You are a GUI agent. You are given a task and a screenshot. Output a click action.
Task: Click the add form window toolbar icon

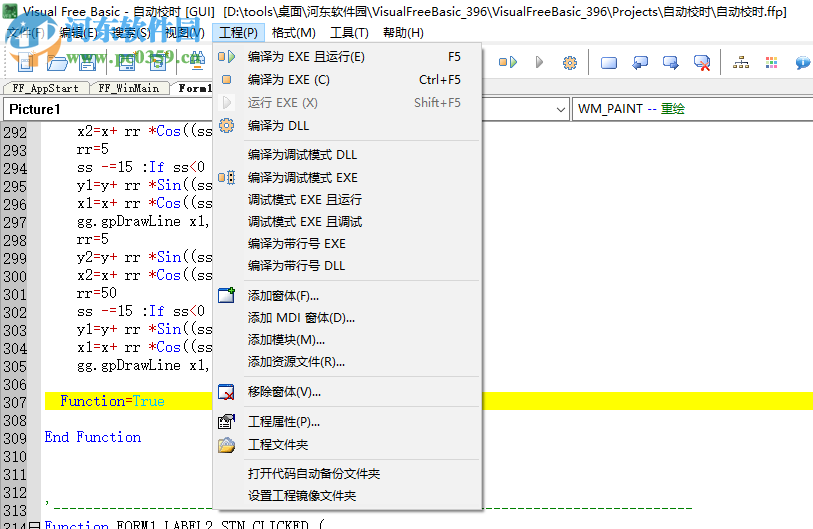609,63
